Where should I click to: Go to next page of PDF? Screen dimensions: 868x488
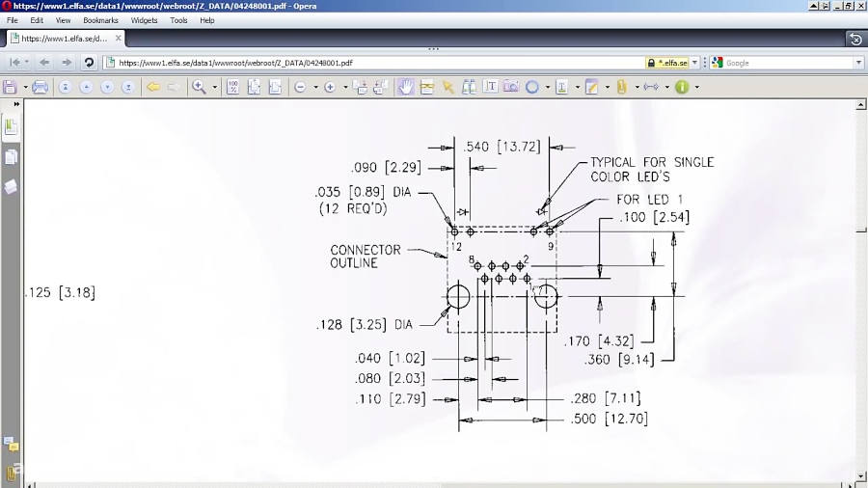pyautogui.click(x=107, y=88)
